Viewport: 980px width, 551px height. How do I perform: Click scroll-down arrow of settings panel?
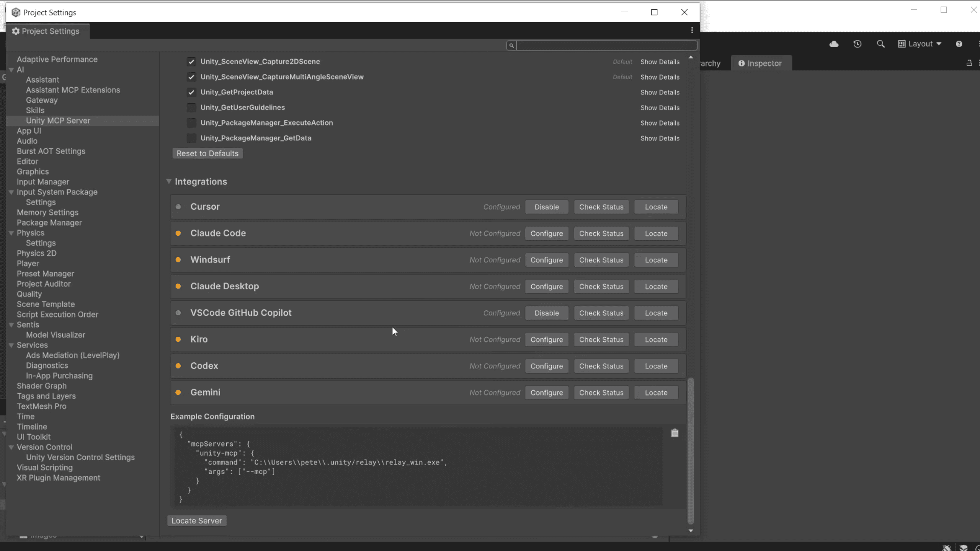click(x=691, y=530)
